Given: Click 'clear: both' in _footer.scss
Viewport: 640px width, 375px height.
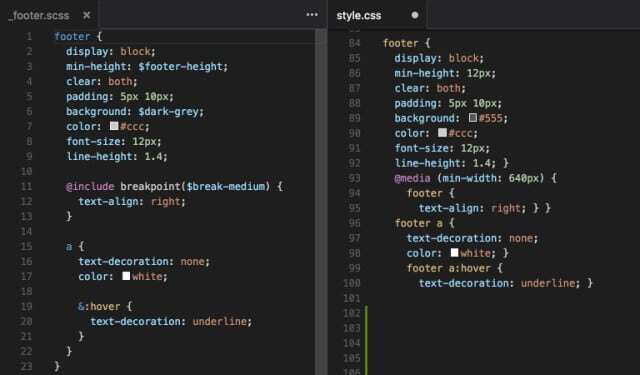Looking at the screenshot, I should point(100,82).
